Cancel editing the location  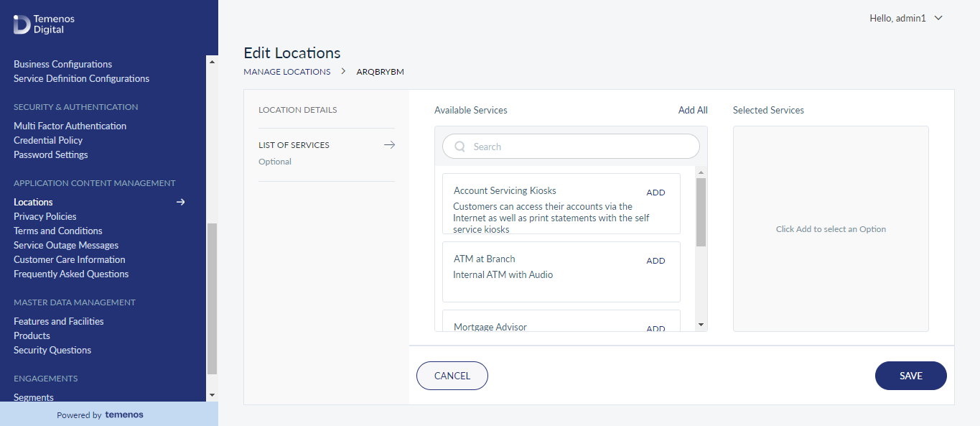tap(452, 376)
